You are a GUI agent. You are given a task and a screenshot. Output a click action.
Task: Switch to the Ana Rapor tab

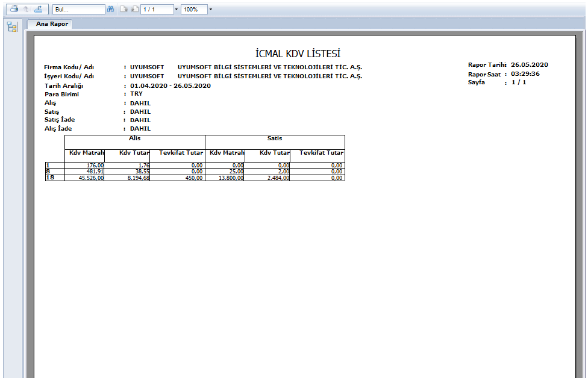click(50, 24)
